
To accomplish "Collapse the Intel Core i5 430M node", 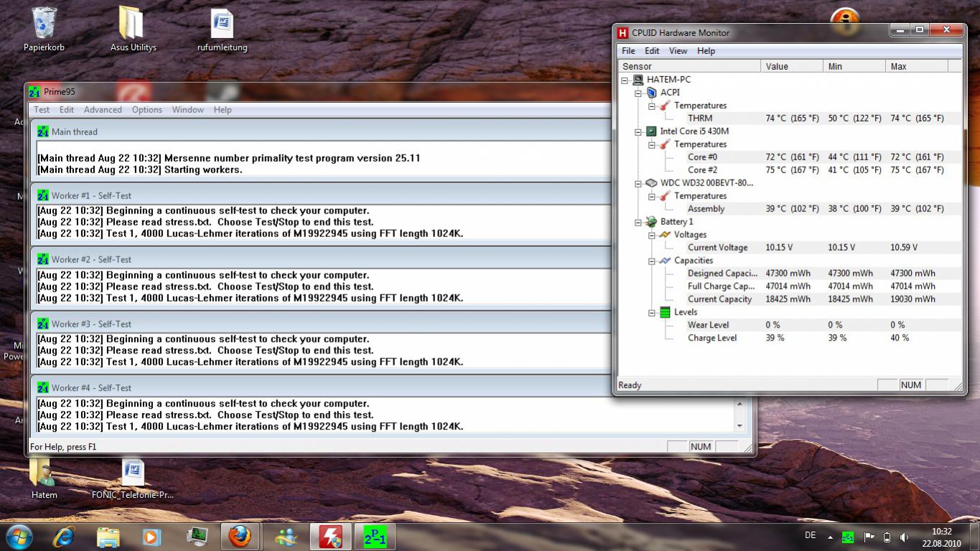I will (638, 131).
